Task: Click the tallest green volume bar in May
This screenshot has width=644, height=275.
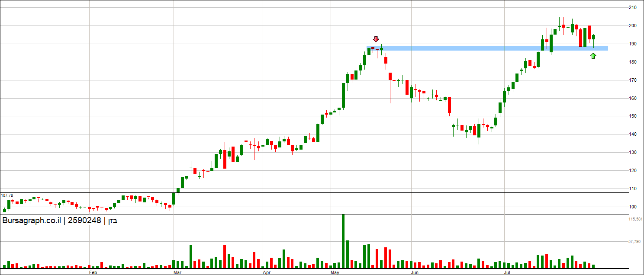Action: [x=343, y=241]
